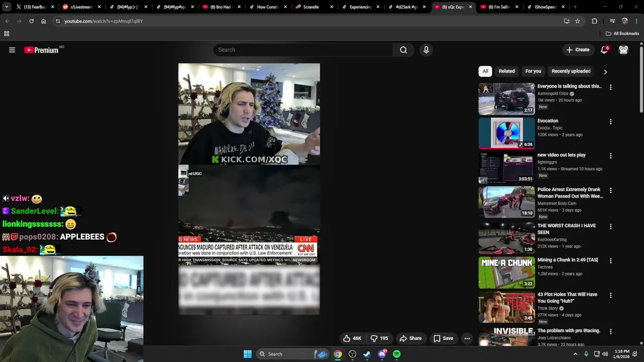Open the three-dot more actions under video
Screen dimensions: 644x362
pyautogui.click(x=467, y=338)
